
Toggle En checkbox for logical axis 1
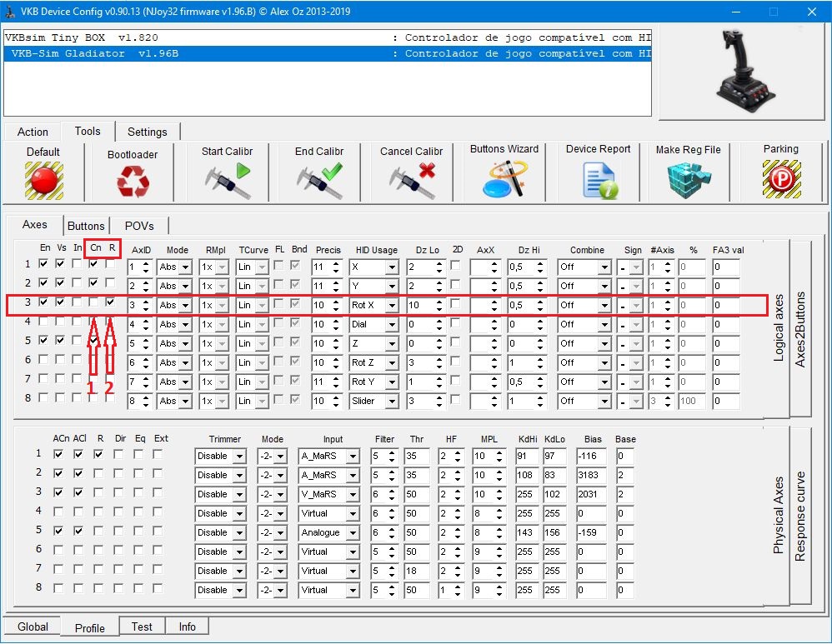point(44,263)
